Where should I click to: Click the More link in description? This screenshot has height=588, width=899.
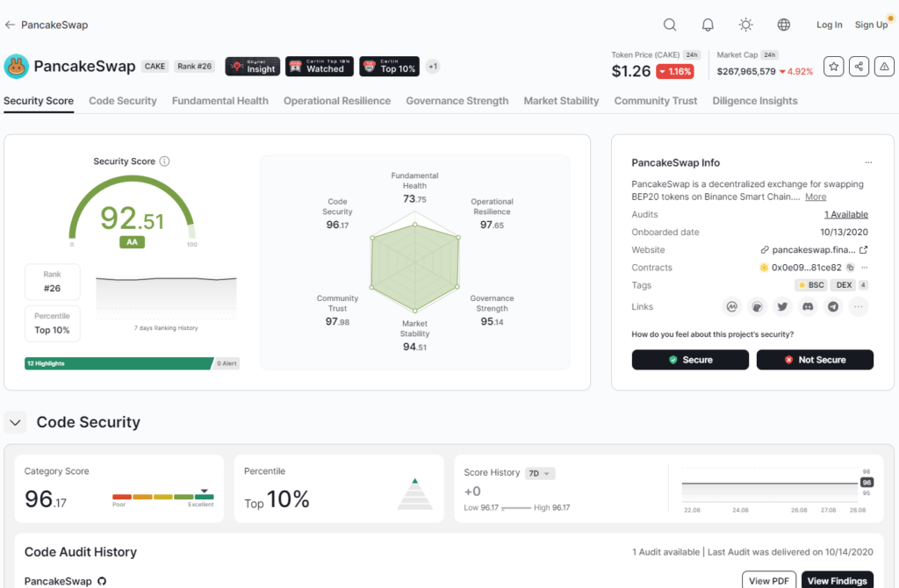tap(816, 197)
